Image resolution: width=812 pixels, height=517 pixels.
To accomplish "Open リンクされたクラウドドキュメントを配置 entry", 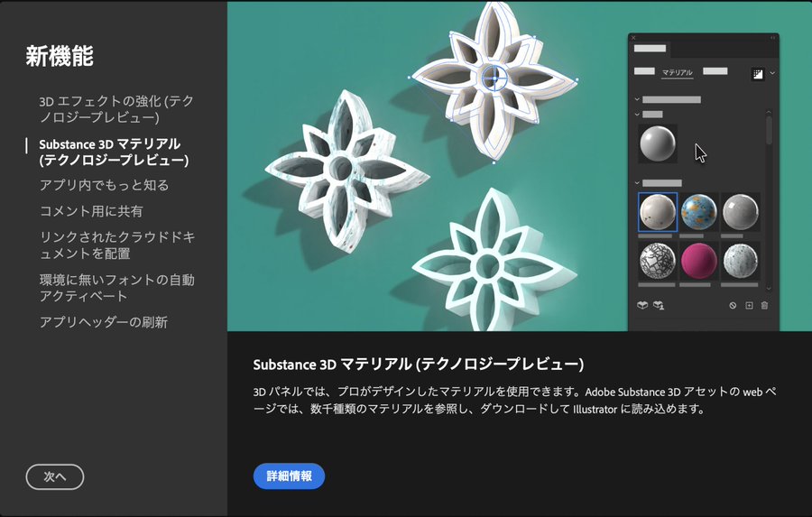I will point(117,245).
